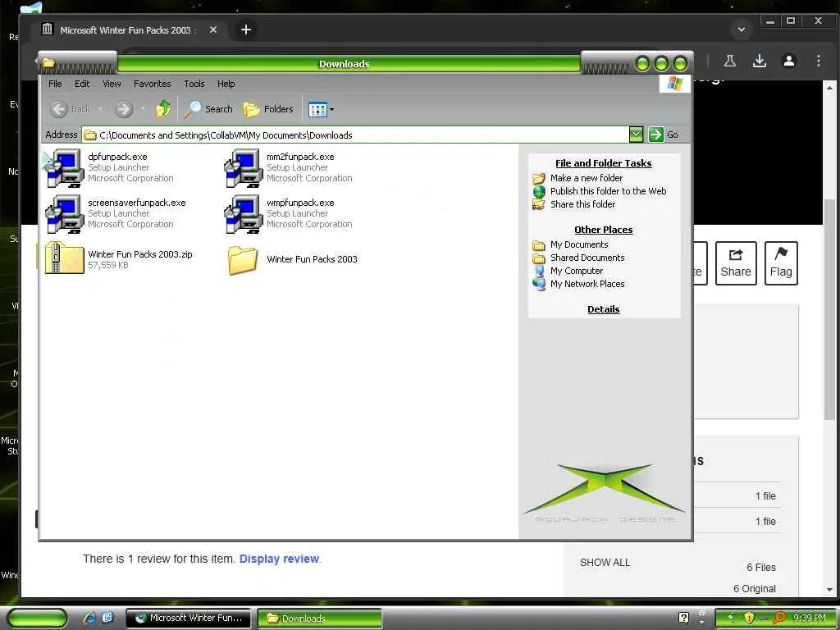Expand the Forward history dropdown arrow
Viewport: 840px width, 630px height.
(x=143, y=109)
